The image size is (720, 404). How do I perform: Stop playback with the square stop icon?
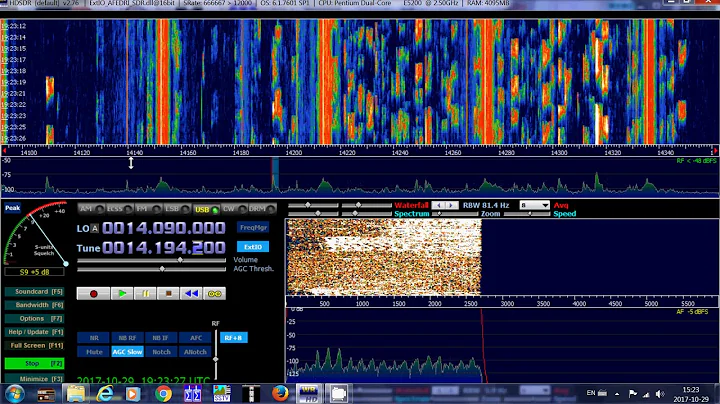pos(169,294)
